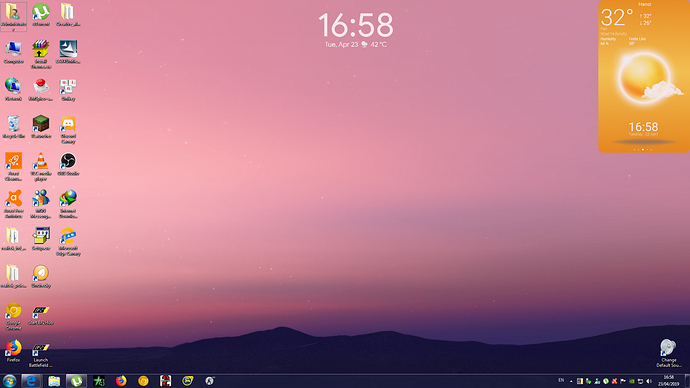Viewport: 690px width, 388px height.
Task: Click the green star taskbar icon
Action: coord(99,381)
